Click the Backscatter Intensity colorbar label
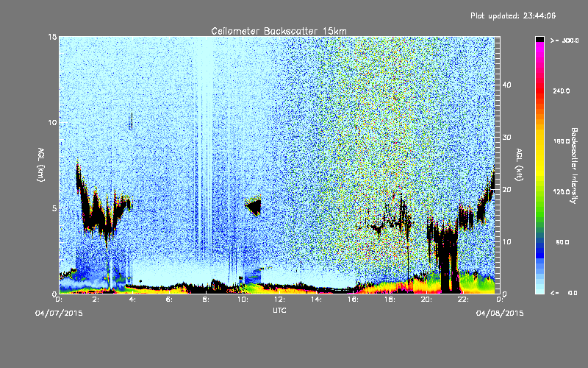 [574, 166]
